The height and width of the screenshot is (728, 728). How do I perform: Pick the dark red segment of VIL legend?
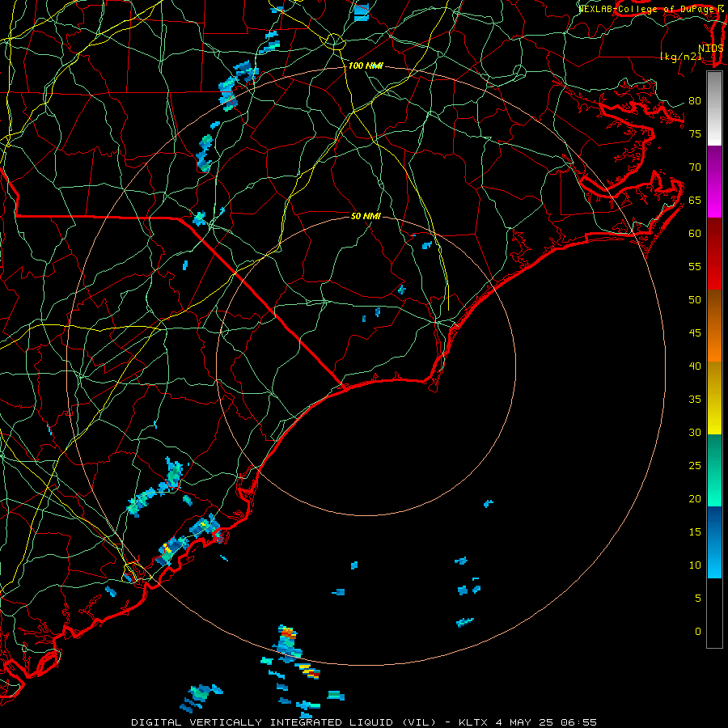click(714, 253)
